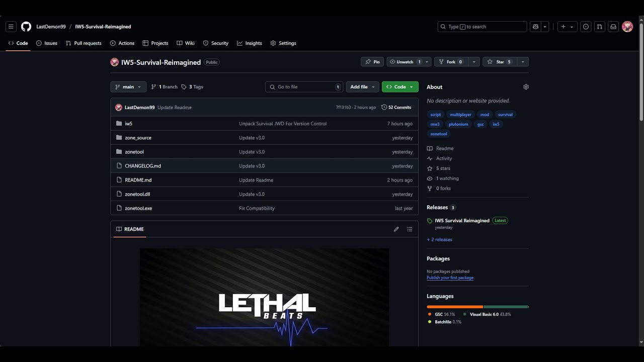This screenshot has height=362, width=644.
Task: Open the 'Fix Compatibility' commit message
Action: (257, 208)
